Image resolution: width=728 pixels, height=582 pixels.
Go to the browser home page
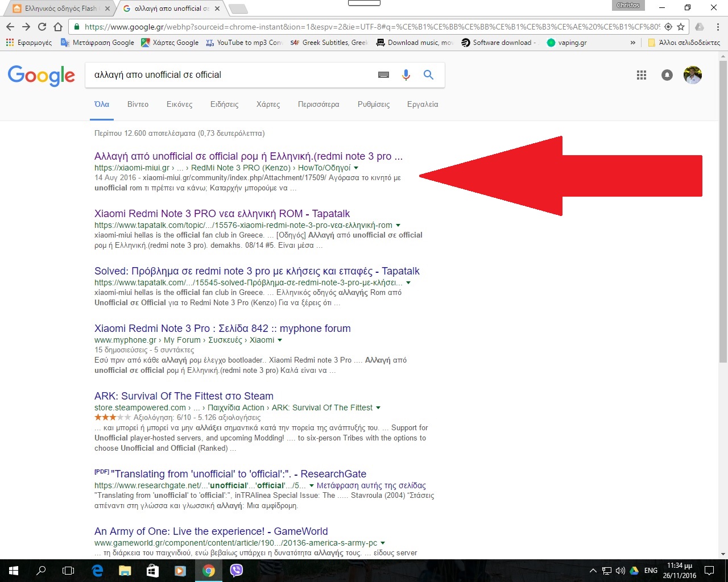coord(58,27)
